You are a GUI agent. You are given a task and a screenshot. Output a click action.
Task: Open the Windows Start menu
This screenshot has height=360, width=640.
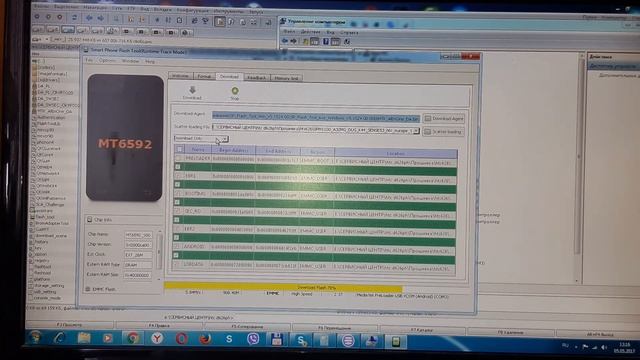tap(36, 338)
